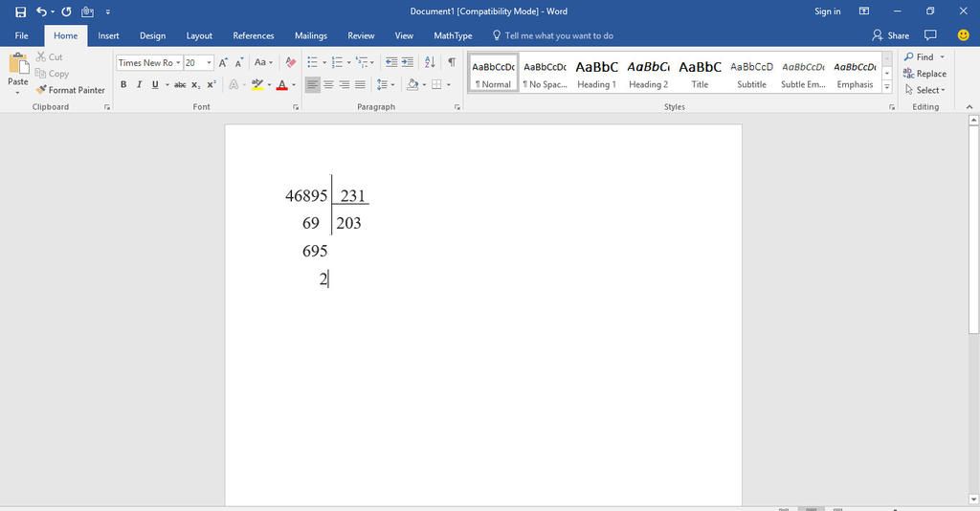Viewport: 980px width, 511px height.
Task: Open the borders dropdown
Action: [x=449, y=84]
